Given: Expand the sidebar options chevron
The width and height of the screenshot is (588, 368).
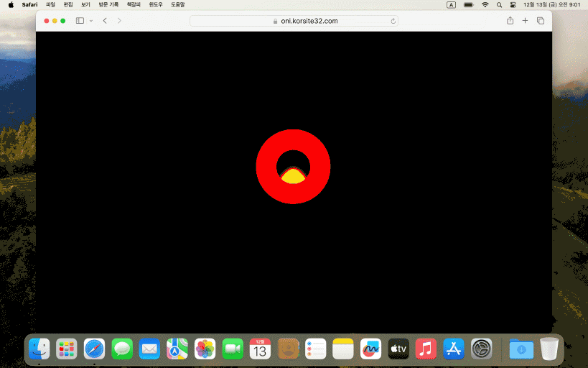Looking at the screenshot, I should [x=91, y=21].
